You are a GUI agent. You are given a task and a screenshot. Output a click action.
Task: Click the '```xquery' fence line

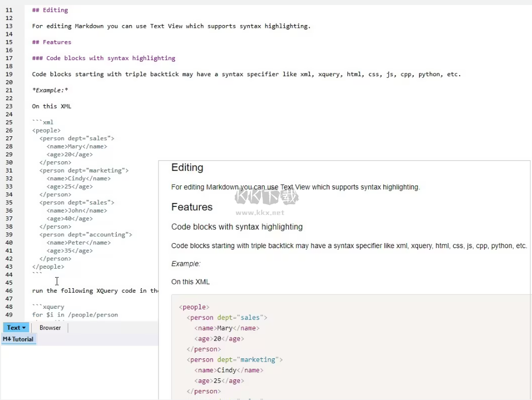[x=48, y=307]
